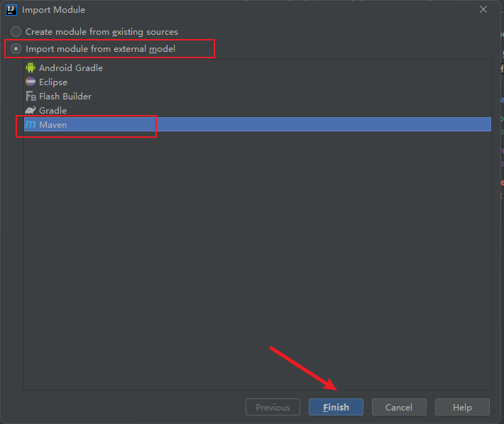The image size is (504, 424).
Task: Click the Previous button
Action: (x=273, y=407)
